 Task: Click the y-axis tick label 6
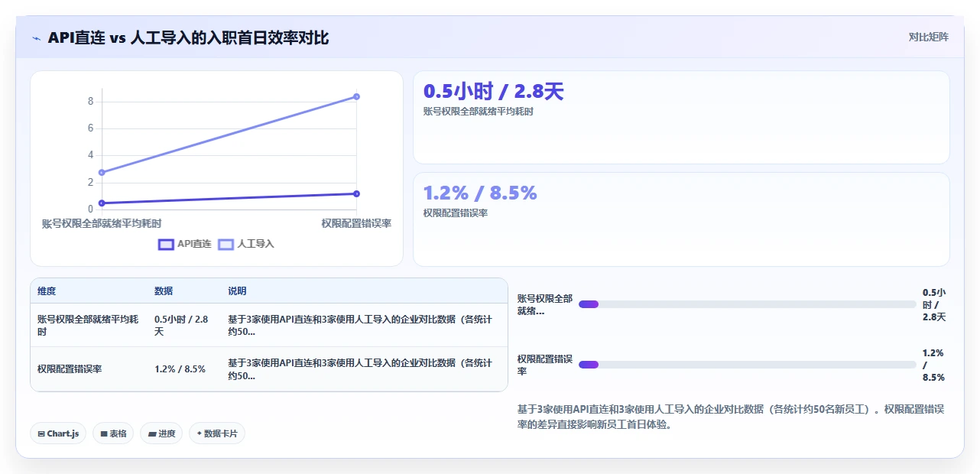(x=90, y=128)
